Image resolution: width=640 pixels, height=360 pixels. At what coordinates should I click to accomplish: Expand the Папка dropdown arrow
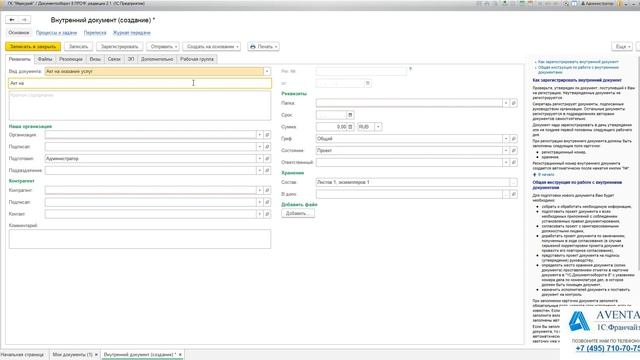coord(506,103)
